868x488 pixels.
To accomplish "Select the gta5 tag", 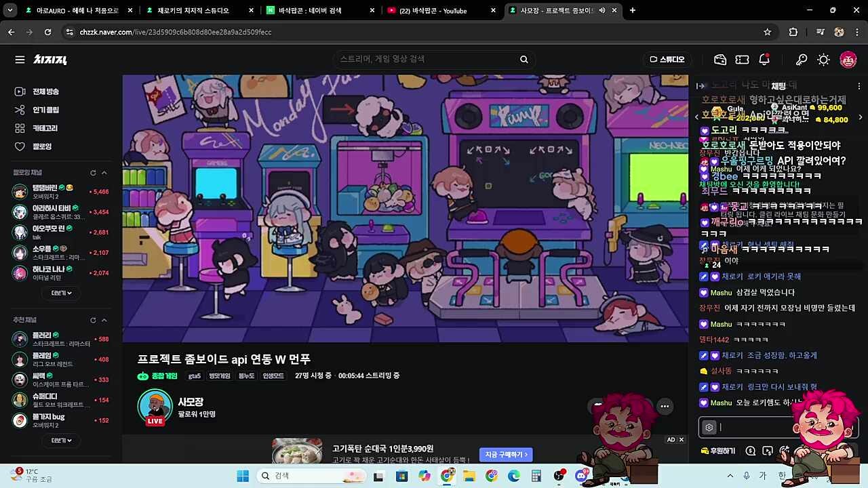I will (195, 376).
